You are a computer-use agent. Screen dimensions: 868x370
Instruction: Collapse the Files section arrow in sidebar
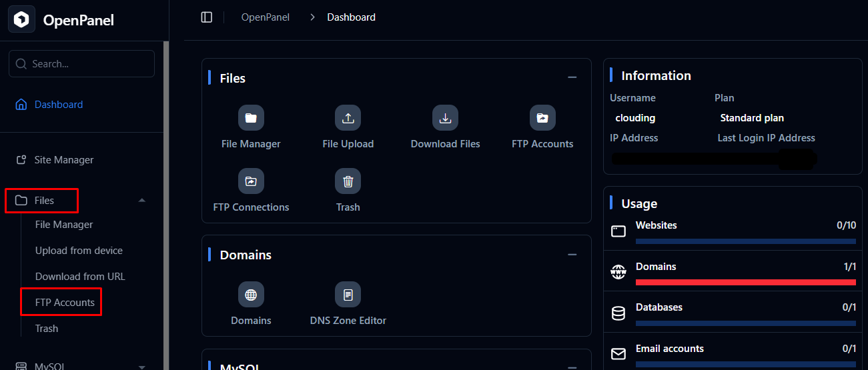141,201
